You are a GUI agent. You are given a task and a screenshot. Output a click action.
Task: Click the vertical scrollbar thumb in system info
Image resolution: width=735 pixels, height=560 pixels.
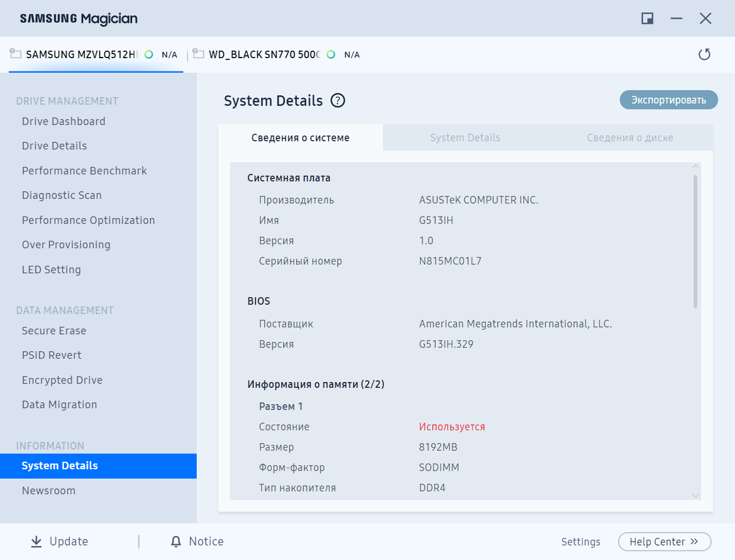coord(695,241)
